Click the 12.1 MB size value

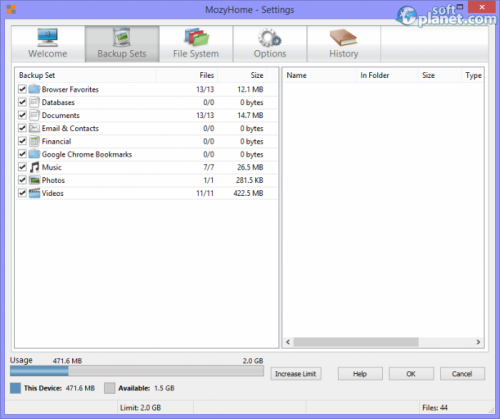[x=250, y=89]
